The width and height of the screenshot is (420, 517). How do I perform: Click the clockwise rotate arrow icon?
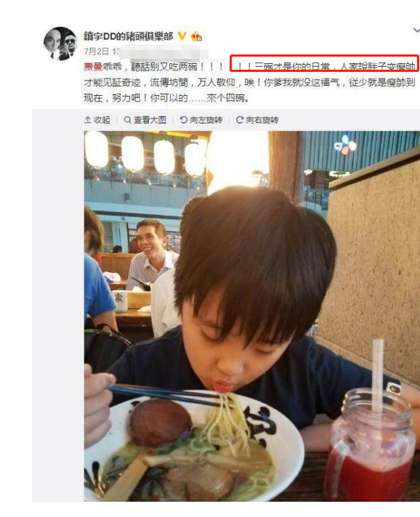(240, 120)
